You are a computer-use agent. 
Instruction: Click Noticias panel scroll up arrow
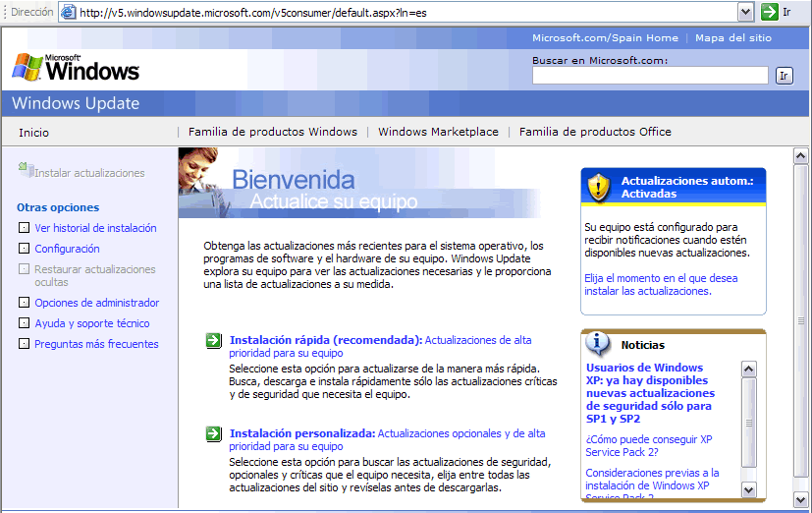748,369
